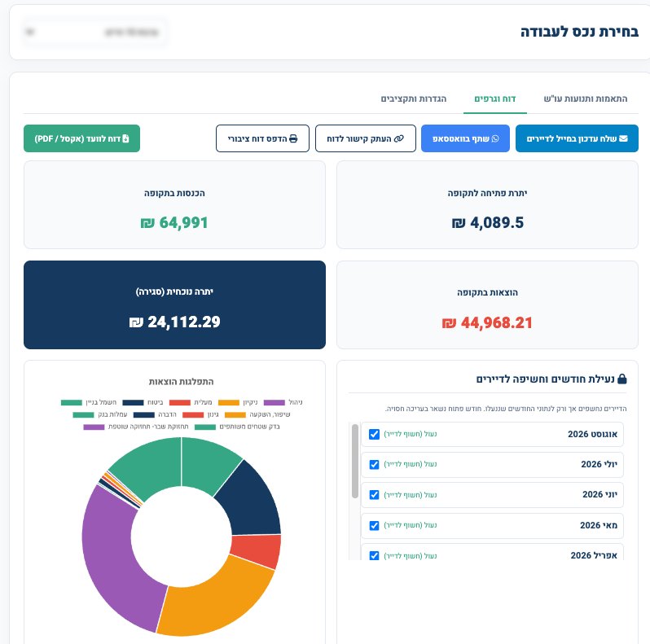This screenshot has height=644, width=650.
Task: Toggle lock checkbox for מאי 2026
Action: click(374, 525)
